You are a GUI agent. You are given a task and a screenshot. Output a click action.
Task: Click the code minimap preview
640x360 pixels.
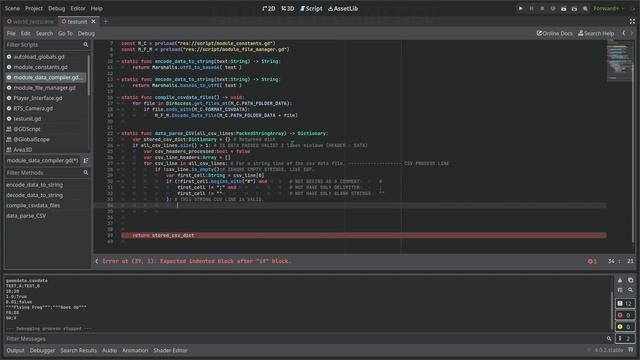[x=619, y=62]
